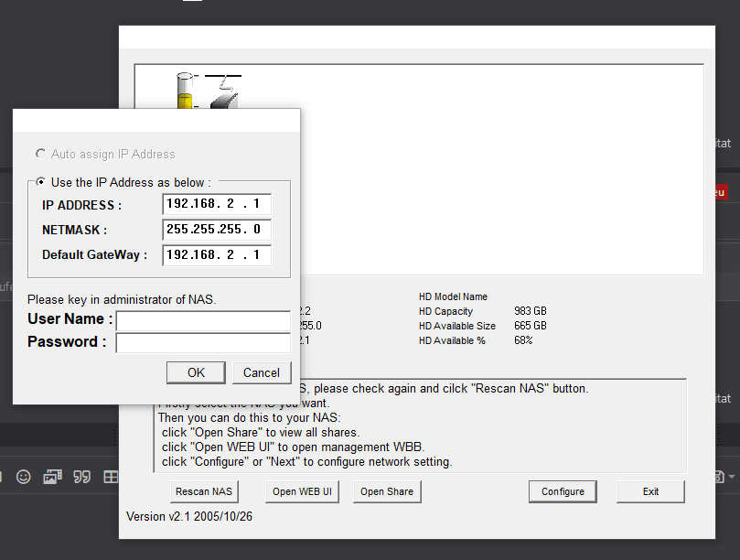The width and height of the screenshot is (740, 560).
Task: Focus the User Name text box
Action: pyautogui.click(x=203, y=320)
